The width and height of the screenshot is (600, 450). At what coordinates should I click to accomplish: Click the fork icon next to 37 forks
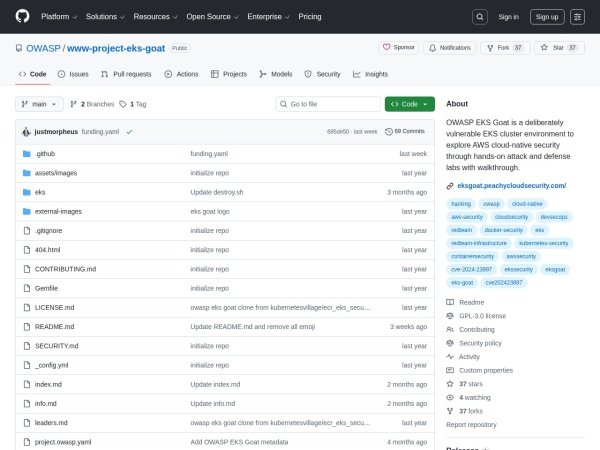pyautogui.click(x=450, y=411)
